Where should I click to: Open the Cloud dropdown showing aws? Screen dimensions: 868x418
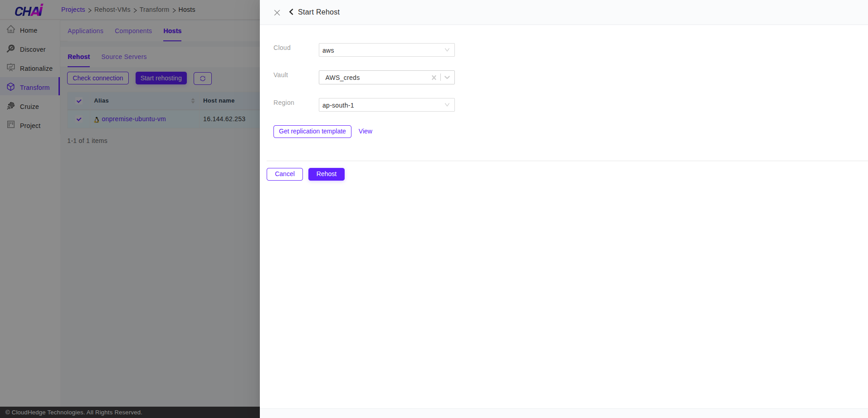pyautogui.click(x=386, y=50)
